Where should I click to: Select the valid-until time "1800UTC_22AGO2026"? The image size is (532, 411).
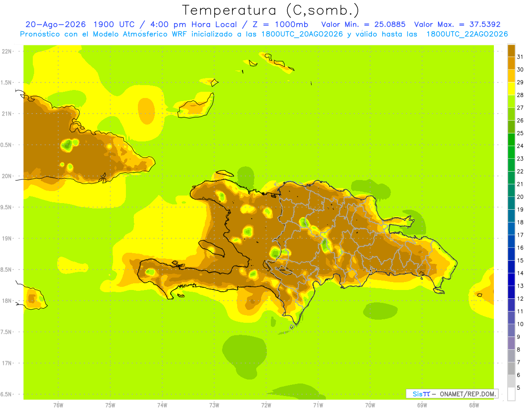(x=467, y=34)
